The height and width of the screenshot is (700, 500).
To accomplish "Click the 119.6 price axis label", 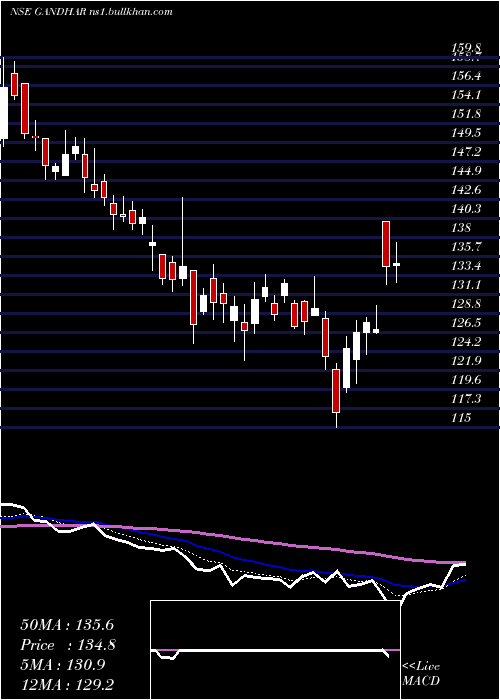I will (x=466, y=379).
